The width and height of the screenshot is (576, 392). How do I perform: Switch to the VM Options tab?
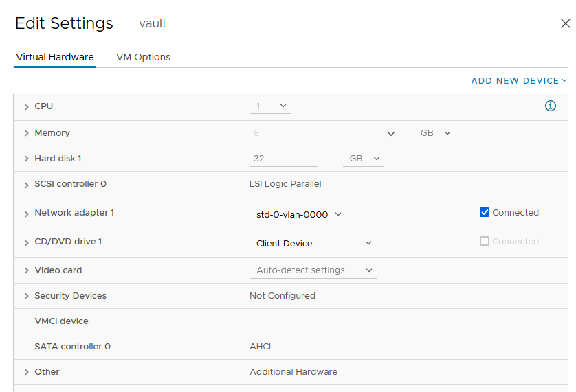click(143, 57)
